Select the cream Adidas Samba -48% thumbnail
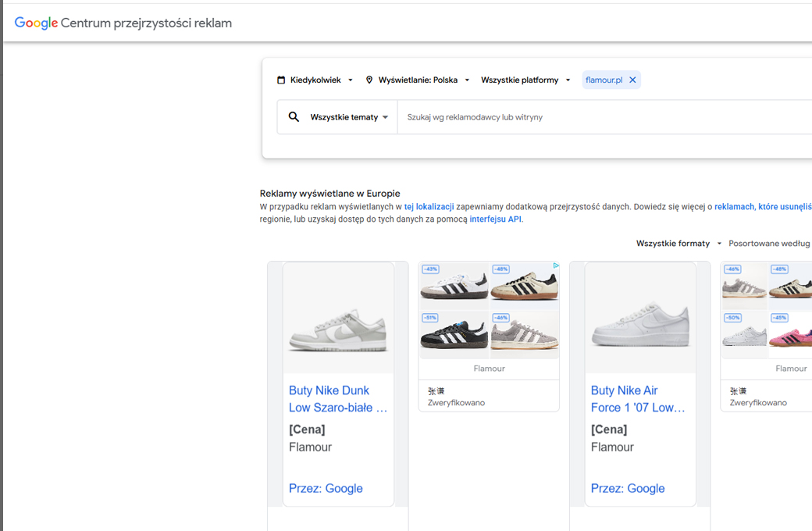The height and width of the screenshot is (531, 812). point(525,286)
